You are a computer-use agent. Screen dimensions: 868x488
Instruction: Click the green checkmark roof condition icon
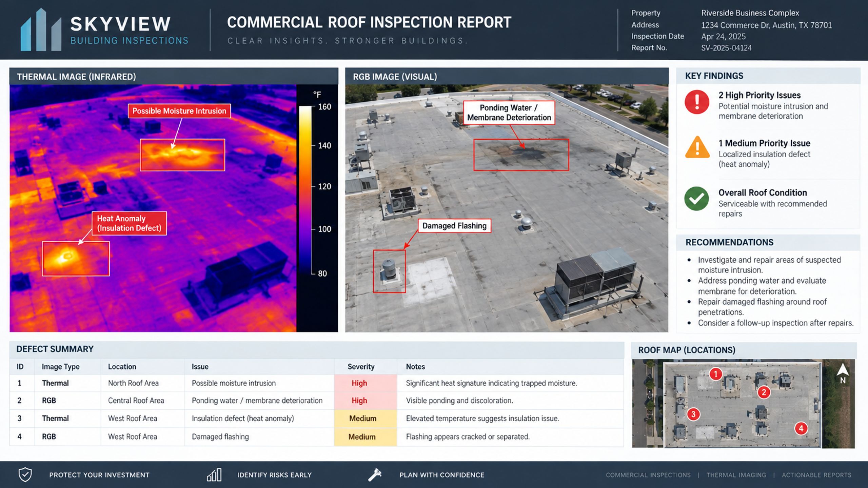coord(696,199)
